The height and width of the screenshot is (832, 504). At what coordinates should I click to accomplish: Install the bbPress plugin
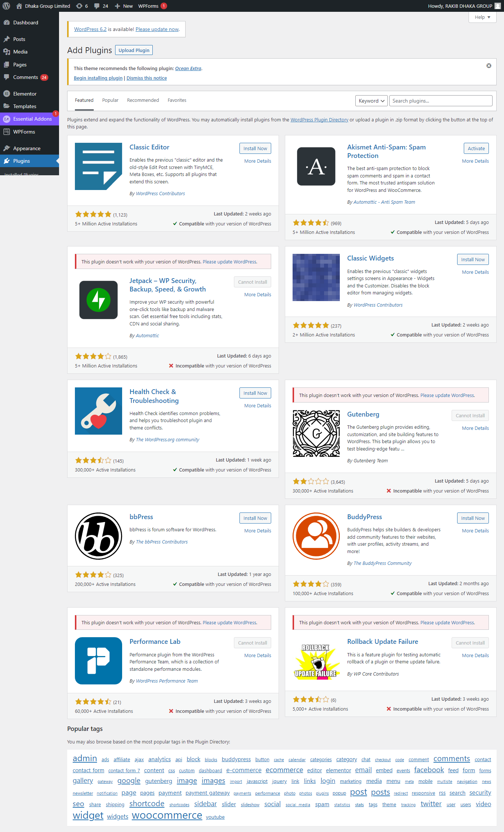255,518
